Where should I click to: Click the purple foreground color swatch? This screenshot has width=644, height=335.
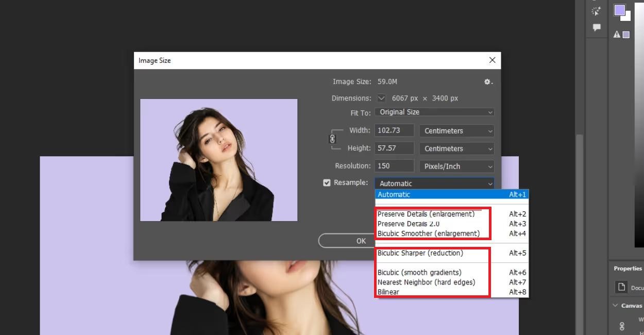[619, 10]
